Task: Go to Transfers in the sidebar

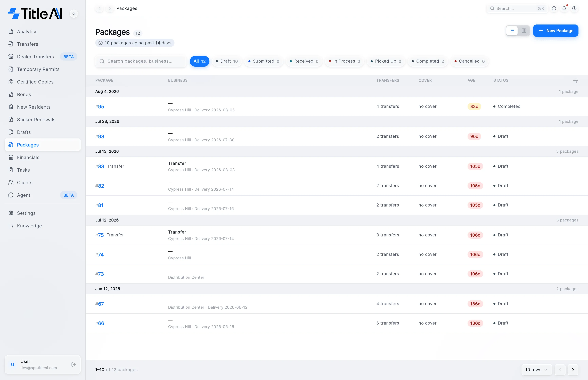Action: point(42,44)
